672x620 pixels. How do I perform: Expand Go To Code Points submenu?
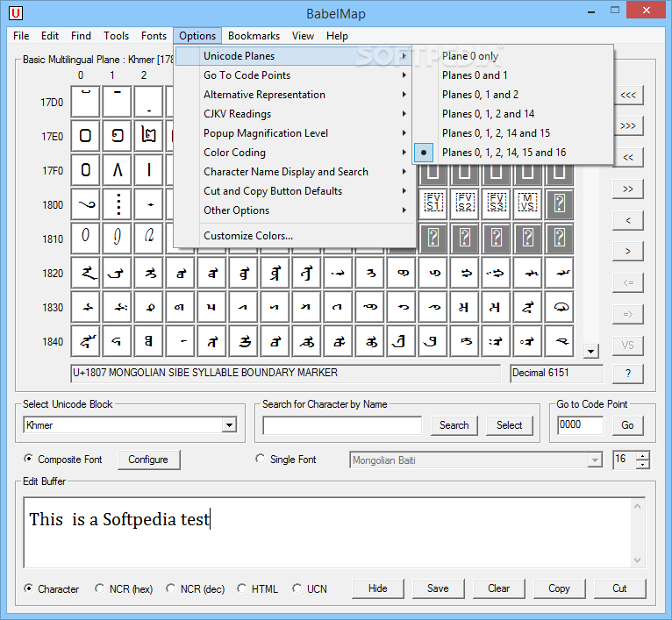coord(295,75)
